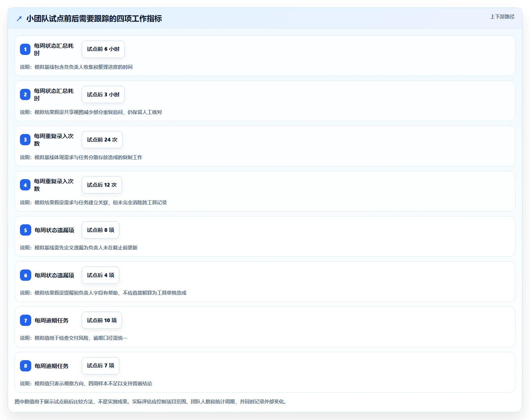
Task: Click the number 6 badge
Action: [x=26, y=275]
